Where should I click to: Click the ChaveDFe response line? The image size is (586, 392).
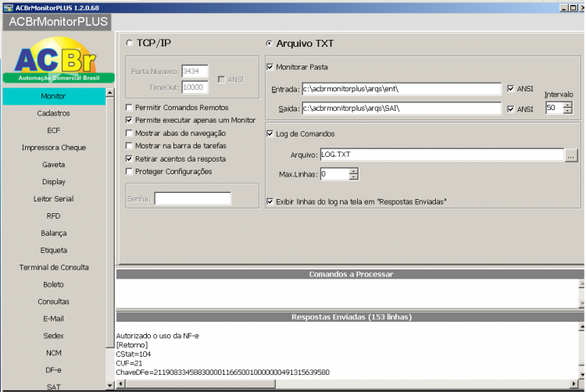tap(223, 372)
